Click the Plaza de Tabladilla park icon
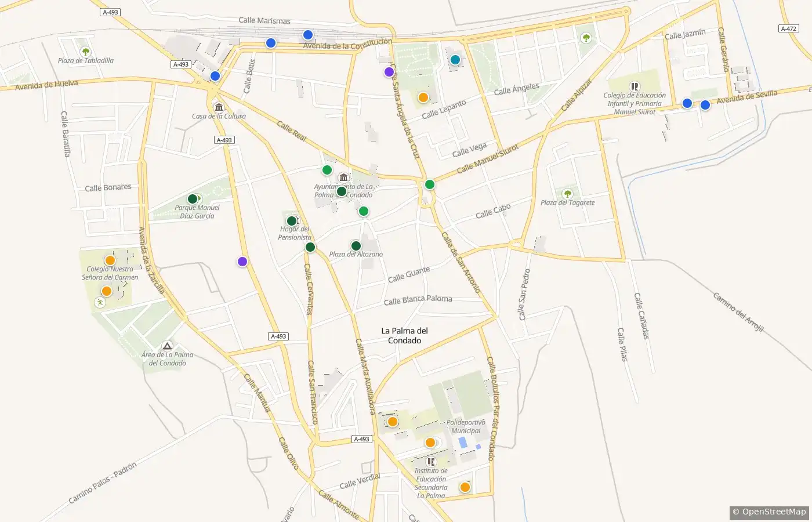812x522 pixels. [x=86, y=52]
